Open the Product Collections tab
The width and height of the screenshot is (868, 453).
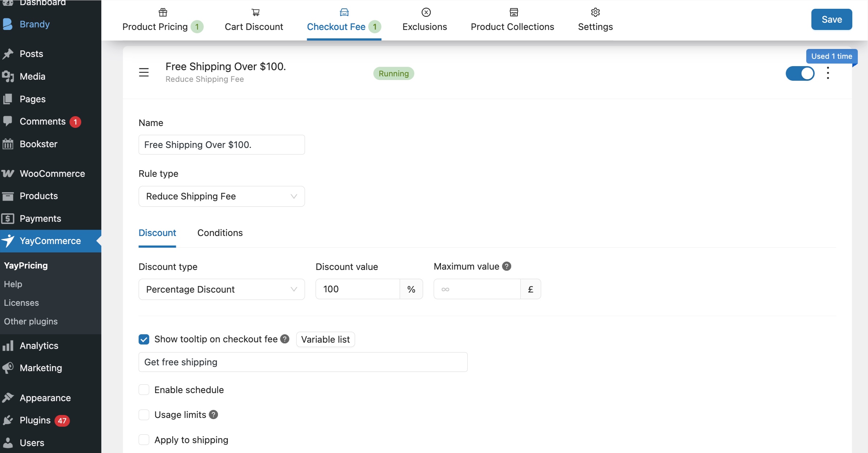pos(512,20)
